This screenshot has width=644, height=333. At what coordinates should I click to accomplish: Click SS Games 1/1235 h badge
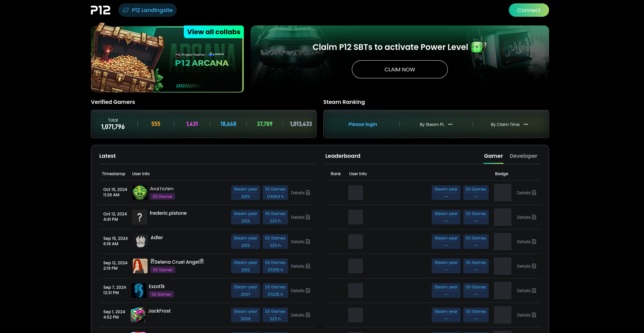pos(275,290)
